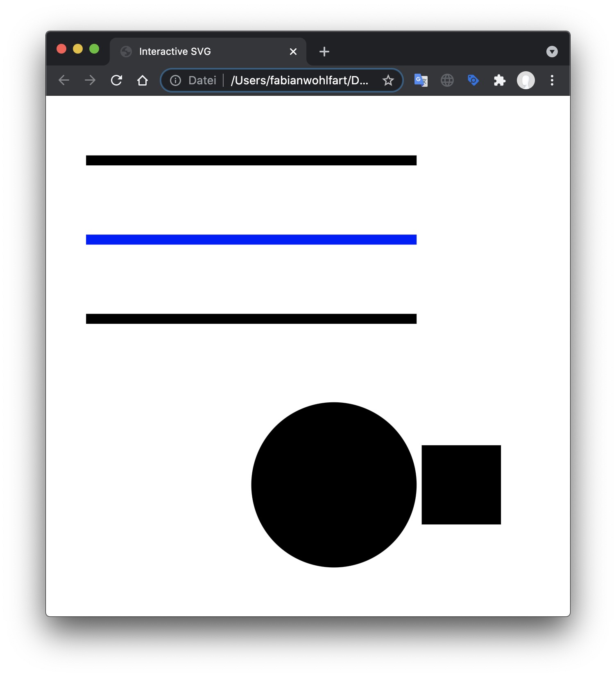Viewport: 616px width, 677px height.
Task: View site information icon beside Datei
Action: (x=175, y=80)
